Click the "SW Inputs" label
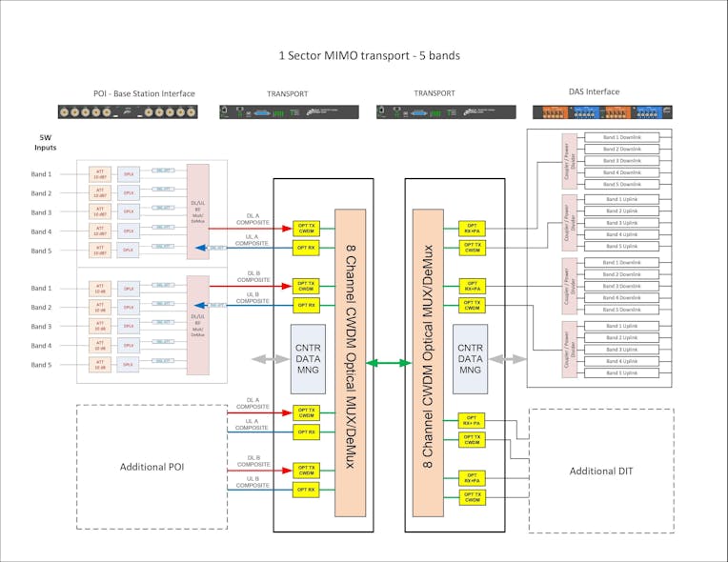 45,143
